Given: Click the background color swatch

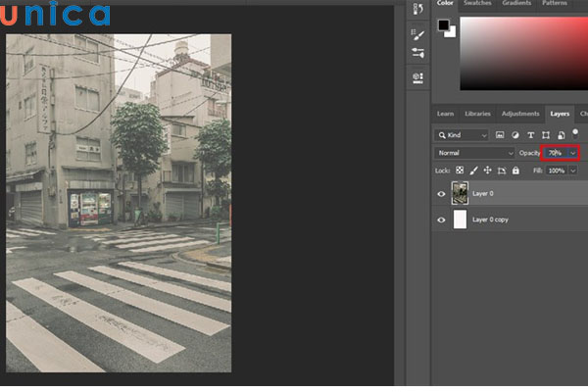Looking at the screenshot, I should tap(452, 33).
